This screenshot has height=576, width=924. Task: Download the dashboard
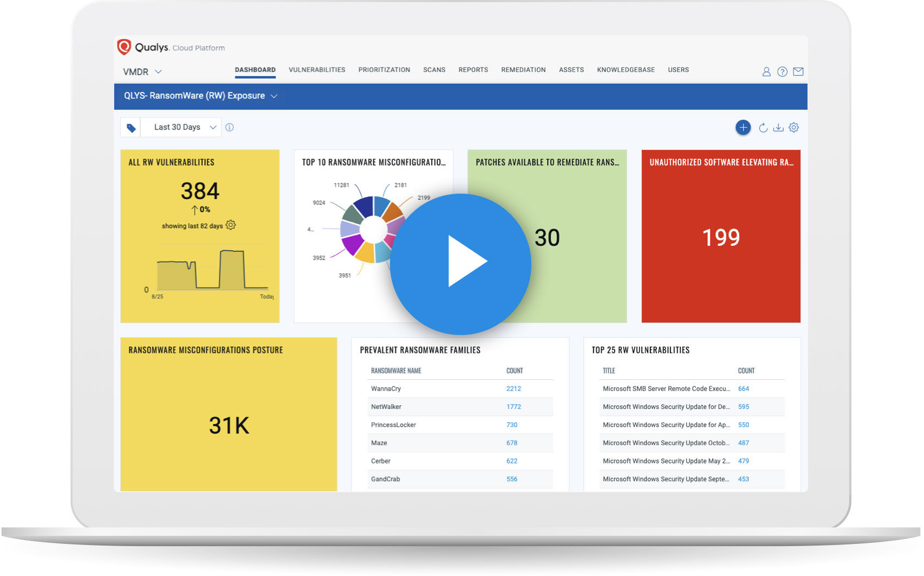(x=778, y=127)
